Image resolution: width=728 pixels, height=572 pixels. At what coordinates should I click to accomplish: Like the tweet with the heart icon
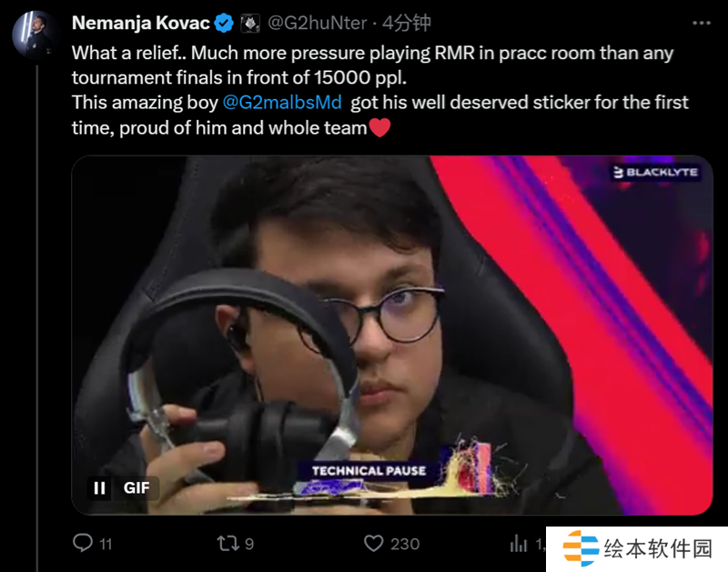[x=373, y=543]
